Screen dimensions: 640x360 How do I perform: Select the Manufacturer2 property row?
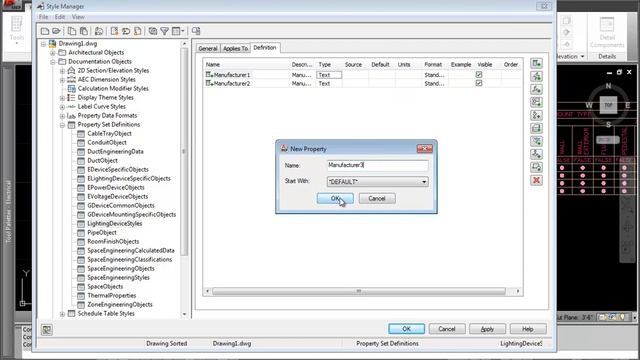pos(362,83)
